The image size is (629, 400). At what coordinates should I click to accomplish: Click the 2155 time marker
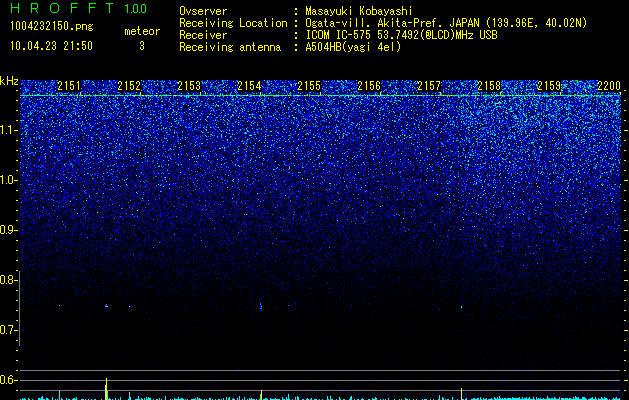tap(309, 86)
